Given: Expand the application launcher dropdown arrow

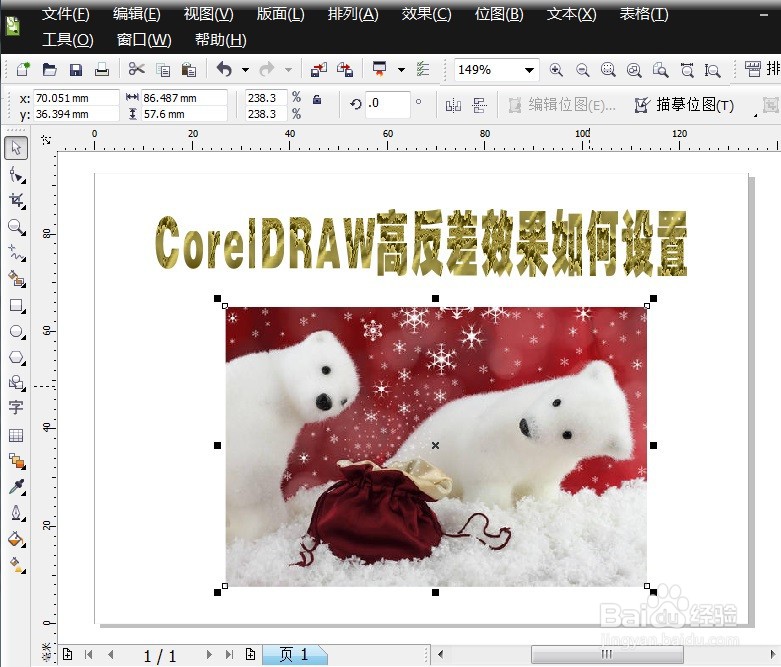Looking at the screenshot, I should [401, 70].
